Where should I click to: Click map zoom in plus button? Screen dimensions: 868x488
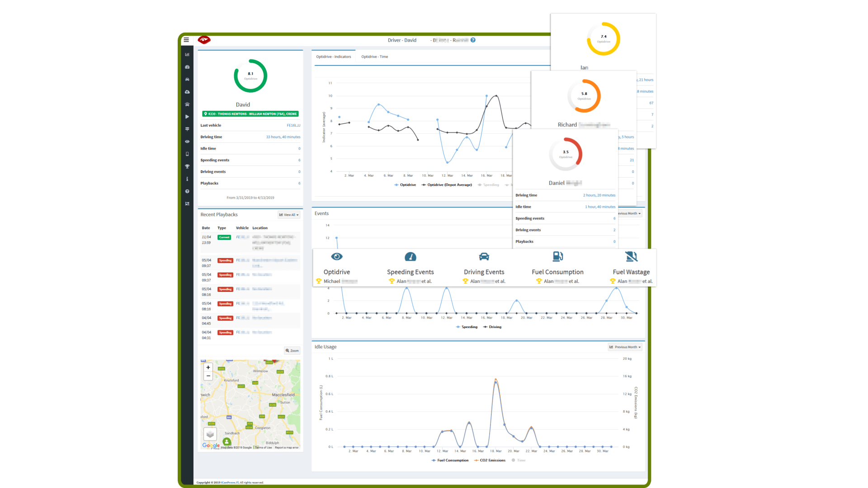208,367
